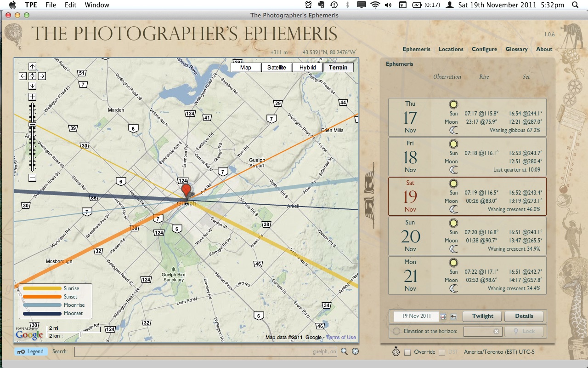Switch map view to Hybrid
The height and width of the screenshot is (368, 588).
(x=307, y=68)
